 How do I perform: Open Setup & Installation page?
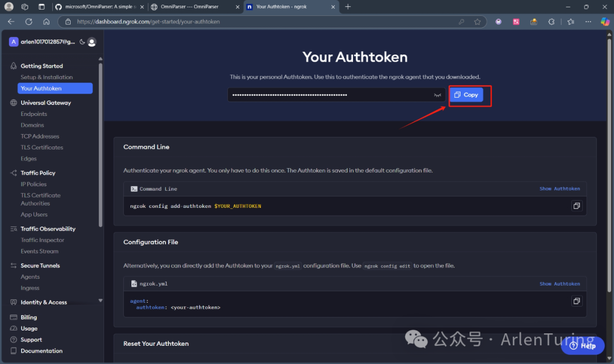(x=47, y=77)
